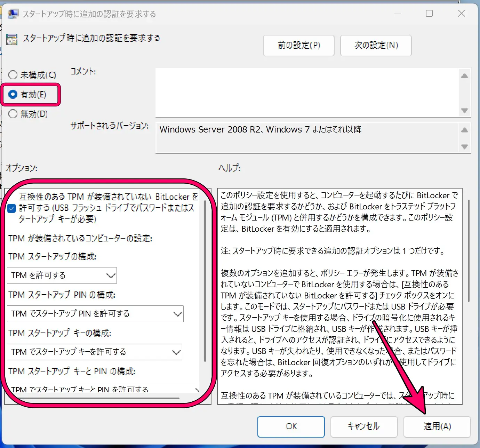The width and height of the screenshot is (480, 448).
Task: Click the policy setting icon beside the heading
Action: point(12,39)
